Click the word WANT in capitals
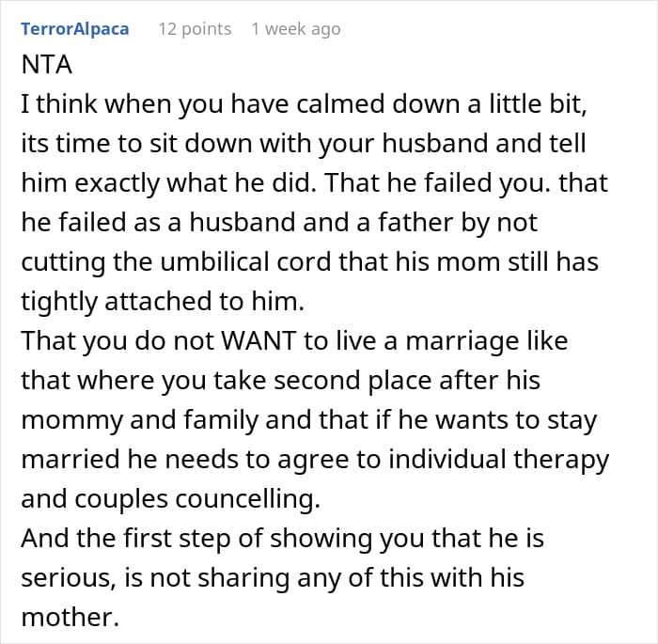The width and height of the screenshot is (658, 644). [x=258, y=340]
